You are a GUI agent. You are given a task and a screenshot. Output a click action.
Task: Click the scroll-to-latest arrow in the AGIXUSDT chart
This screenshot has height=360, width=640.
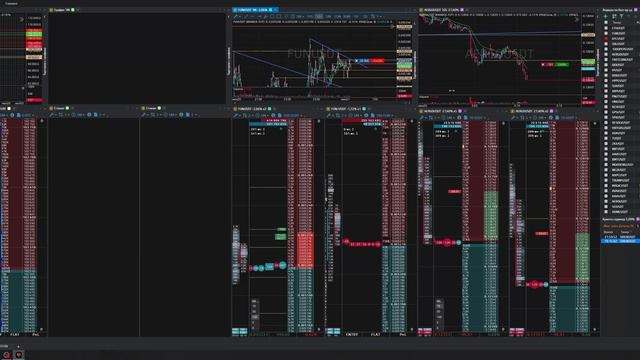[x=577, y=19]
